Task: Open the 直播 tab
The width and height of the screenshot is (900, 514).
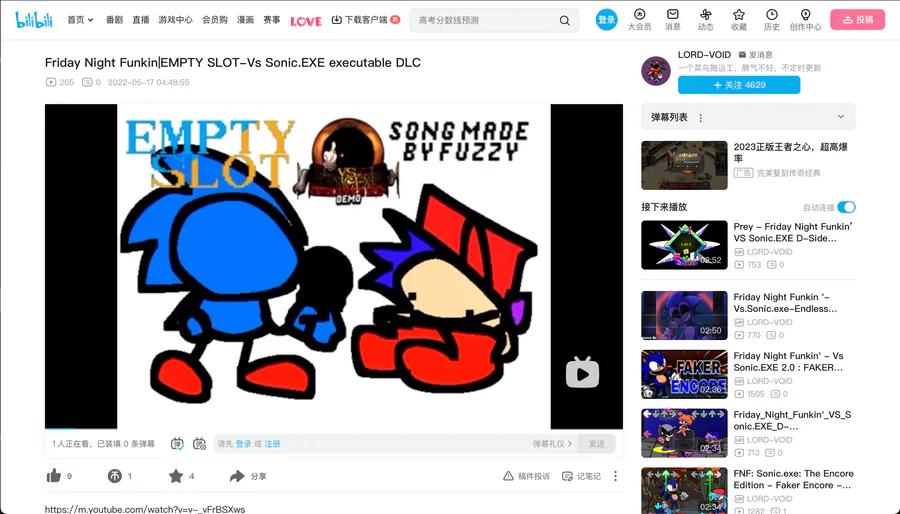Action: (141, 20)
